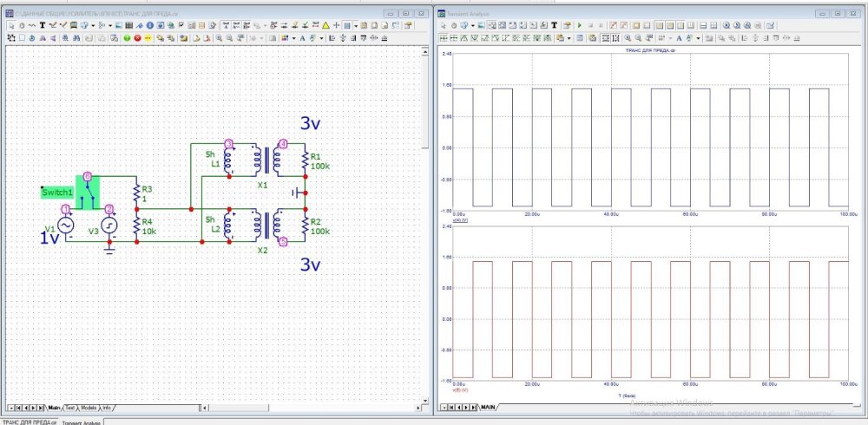Toggle Switch1 component in the schematic
868x425 pixels.
(87, 193)
